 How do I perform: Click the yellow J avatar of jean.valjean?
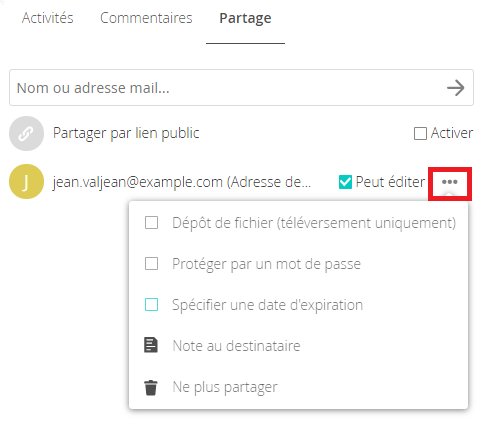coord(26,182)
